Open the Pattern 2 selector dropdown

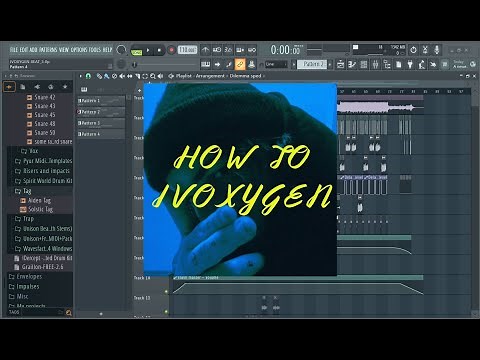[312, 64]
